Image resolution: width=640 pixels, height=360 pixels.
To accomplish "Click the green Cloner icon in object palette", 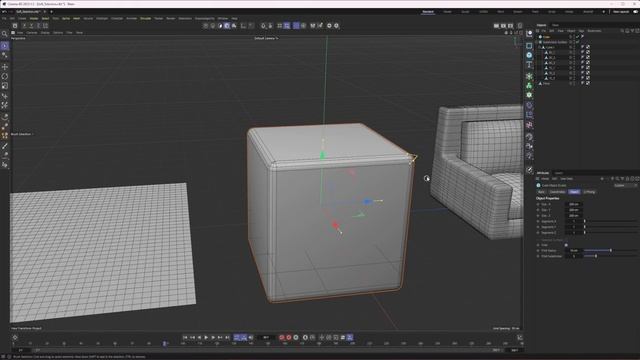I will point(529,85).
